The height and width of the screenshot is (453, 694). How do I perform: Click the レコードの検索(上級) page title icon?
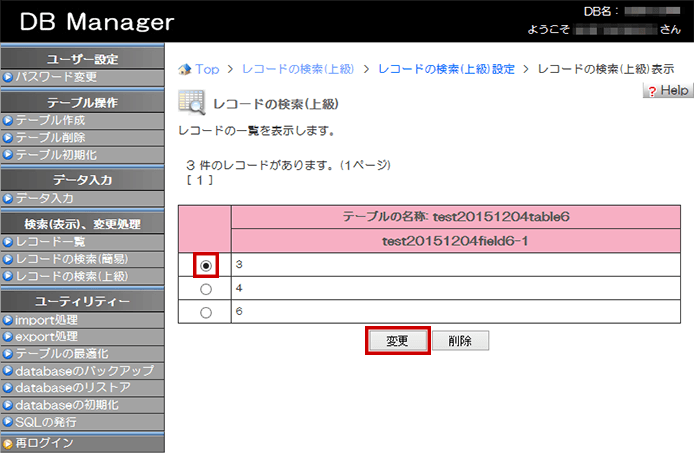click(x=191, y=102)
